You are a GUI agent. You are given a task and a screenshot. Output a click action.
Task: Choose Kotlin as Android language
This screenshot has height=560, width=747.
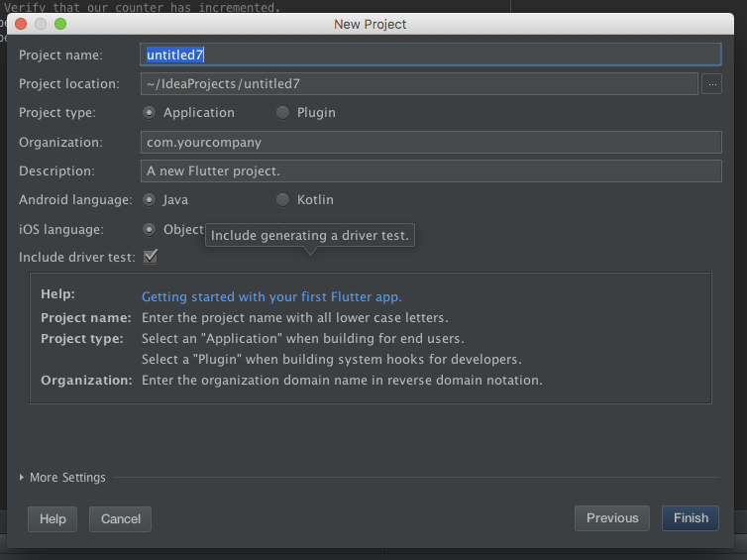point(283,200)
